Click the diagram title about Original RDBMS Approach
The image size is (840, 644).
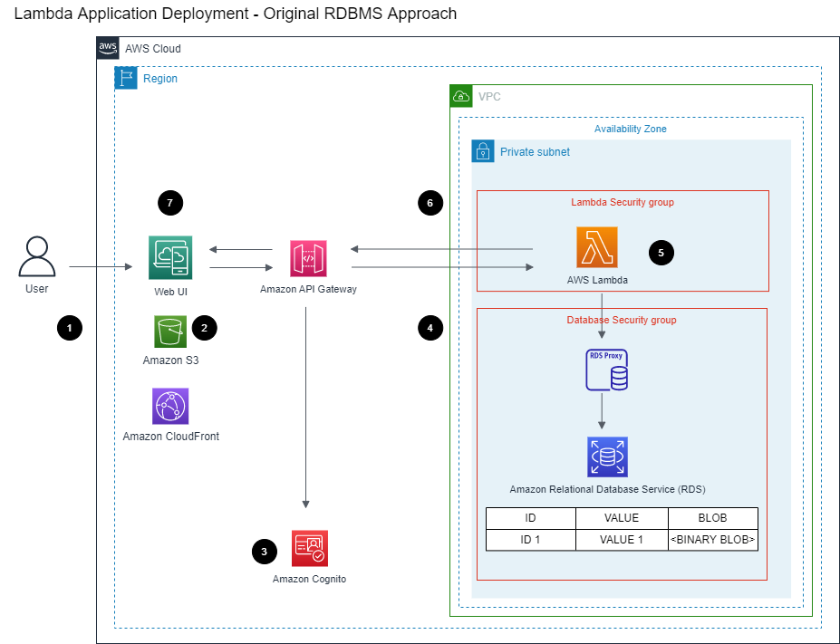[236, 14]
